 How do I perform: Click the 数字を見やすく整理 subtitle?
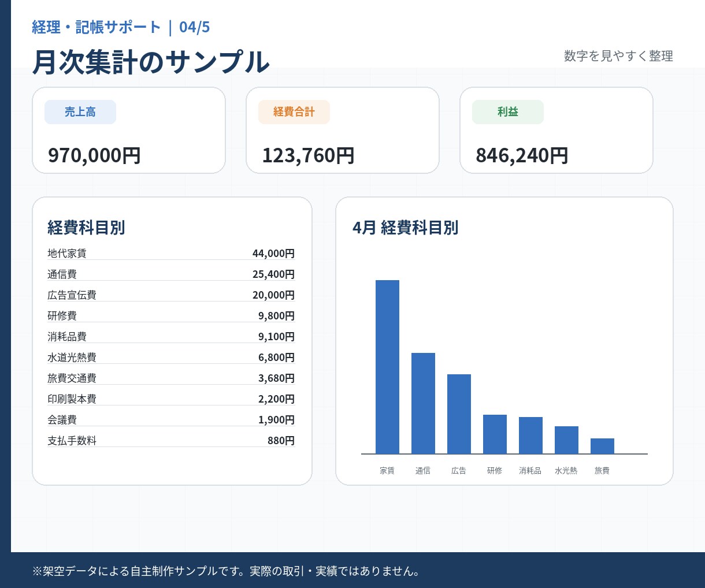(618, 56)
